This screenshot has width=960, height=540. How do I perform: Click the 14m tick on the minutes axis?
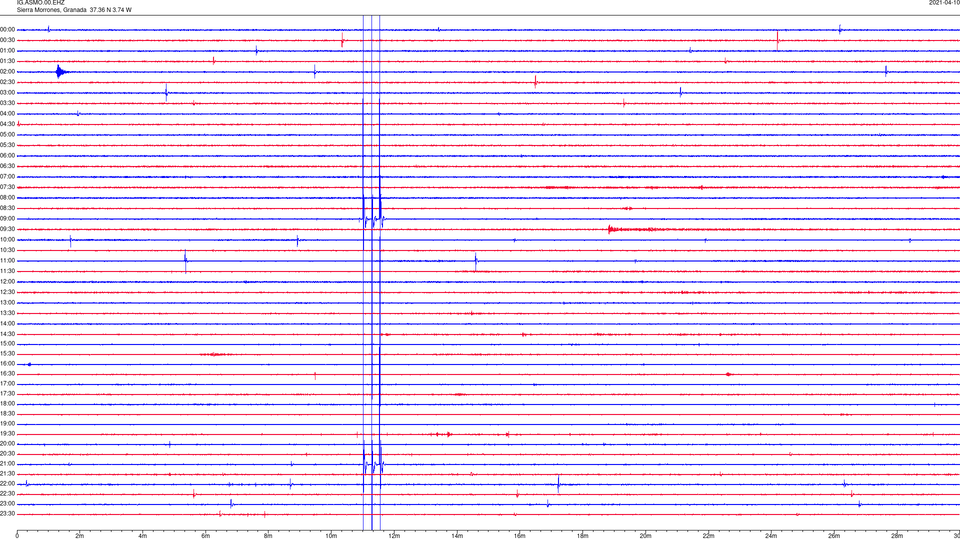click(x=457, y=536)
